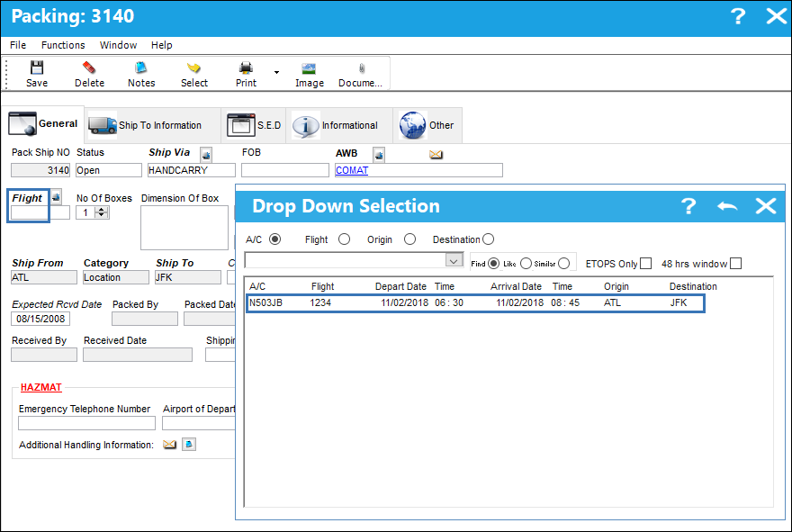Click help icon in Drop Down Selection

(x=688, y=205)
